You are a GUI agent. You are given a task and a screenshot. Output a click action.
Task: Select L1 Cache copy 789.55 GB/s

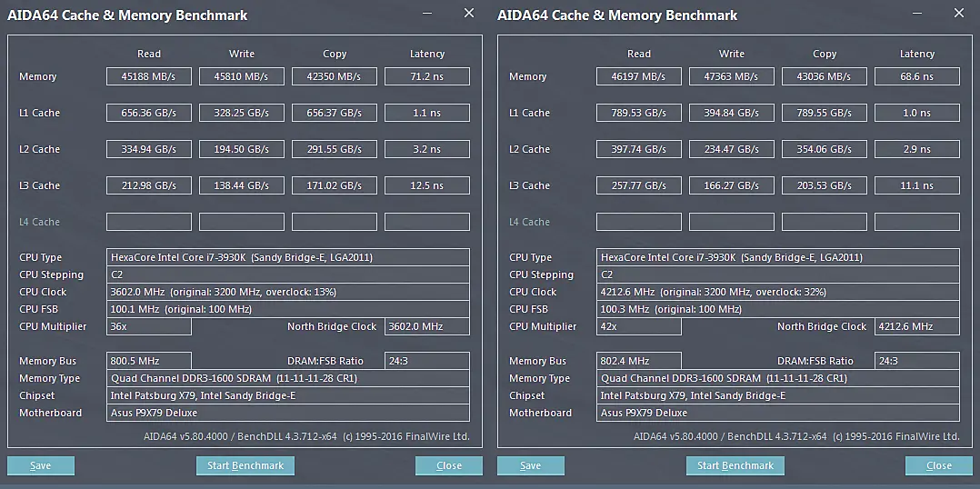click(825, 113)
